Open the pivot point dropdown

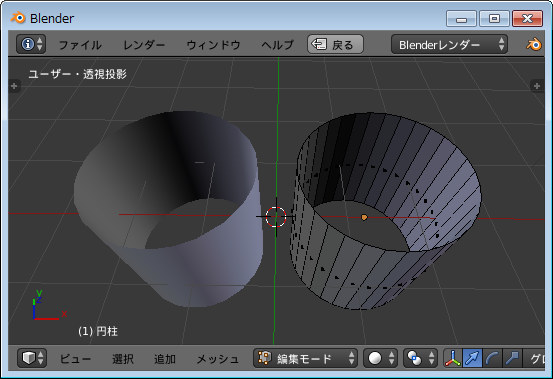click(420, 358)
